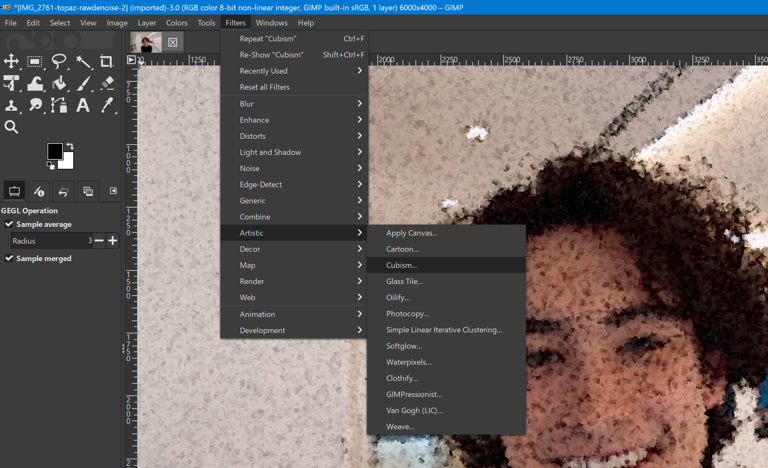Expand the Blur submenu
768x468 pixels.
[294, 104]
